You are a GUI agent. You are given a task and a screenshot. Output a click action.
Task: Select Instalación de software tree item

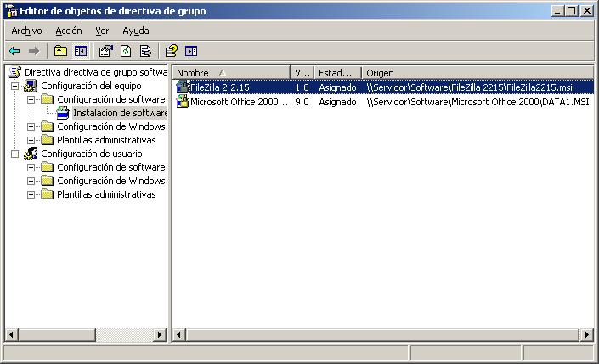pos(119,113)
